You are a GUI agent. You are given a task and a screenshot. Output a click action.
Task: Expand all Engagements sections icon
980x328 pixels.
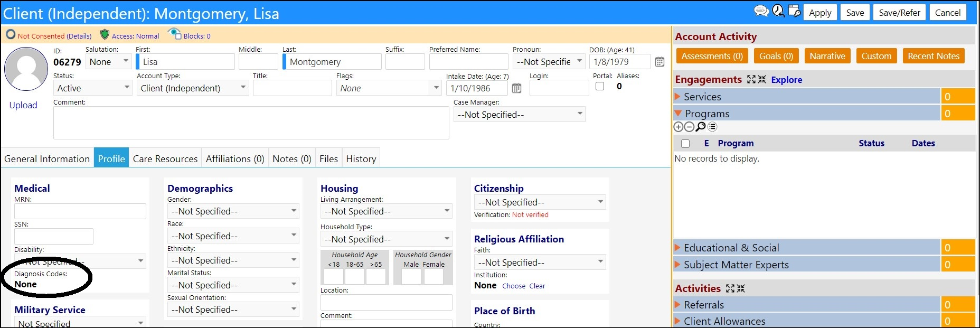click(751, 79)
